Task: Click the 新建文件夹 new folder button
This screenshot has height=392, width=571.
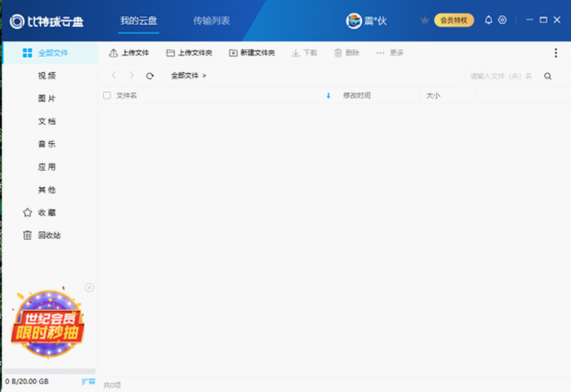Action: pyautogui.click(x=252, y=53)
